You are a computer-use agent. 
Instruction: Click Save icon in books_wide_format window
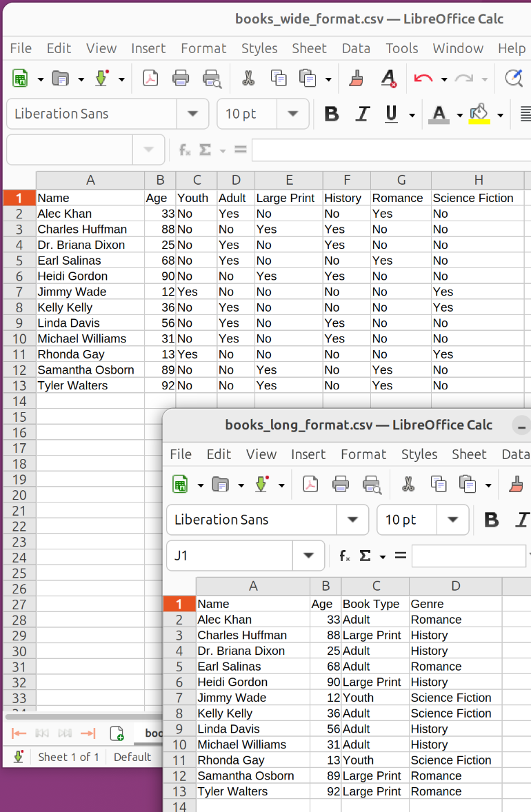click(x=101, y=79)
